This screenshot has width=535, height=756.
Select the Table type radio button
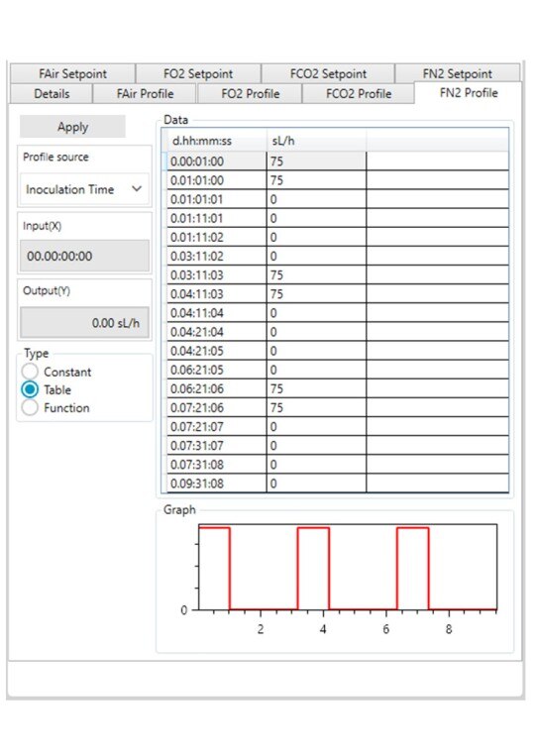click(x=30, y=389)
